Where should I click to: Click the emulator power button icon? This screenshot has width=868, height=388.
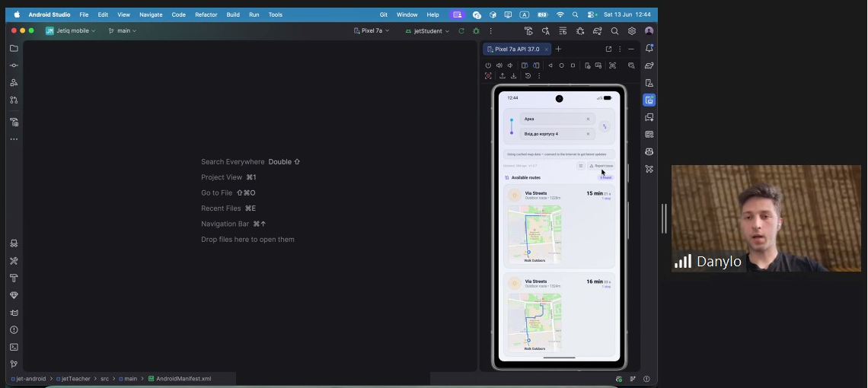coord(488,65)
